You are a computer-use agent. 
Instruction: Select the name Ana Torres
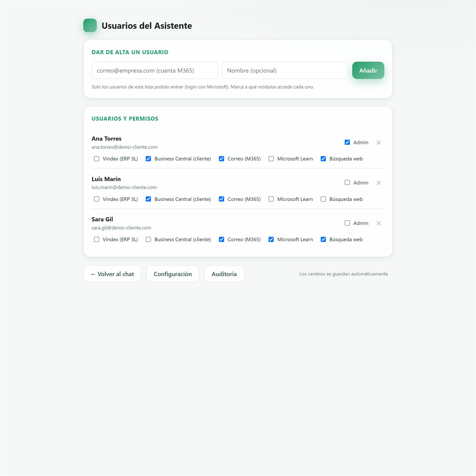[106, 139]
